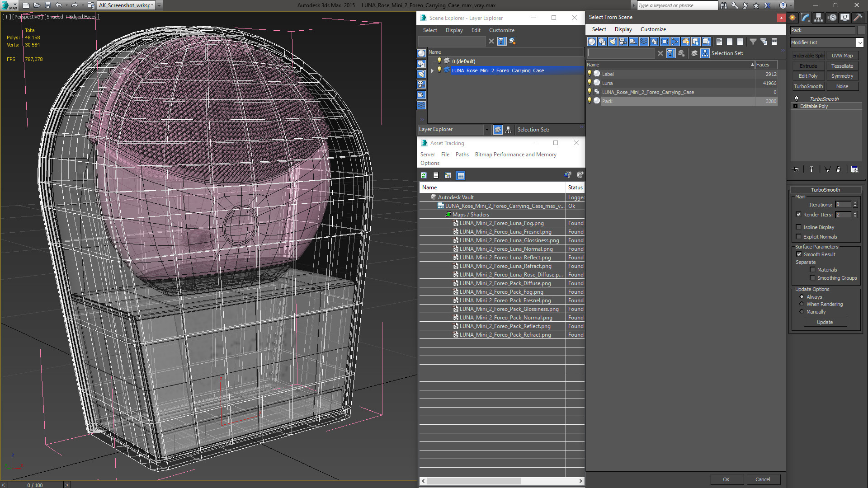Click the OK button in Select From Scene
Image resolution: width=868 pixels, height=488 pixels.
click(726, 479)
